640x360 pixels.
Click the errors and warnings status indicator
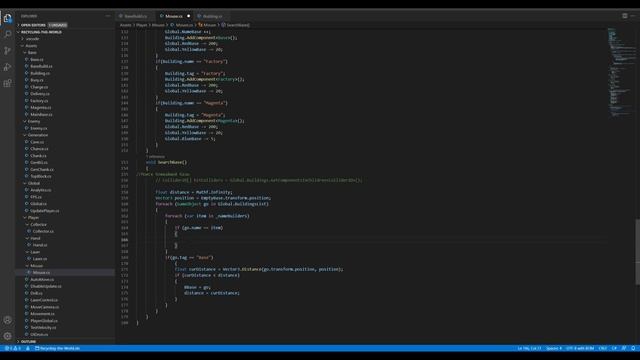tap(13, 348)
